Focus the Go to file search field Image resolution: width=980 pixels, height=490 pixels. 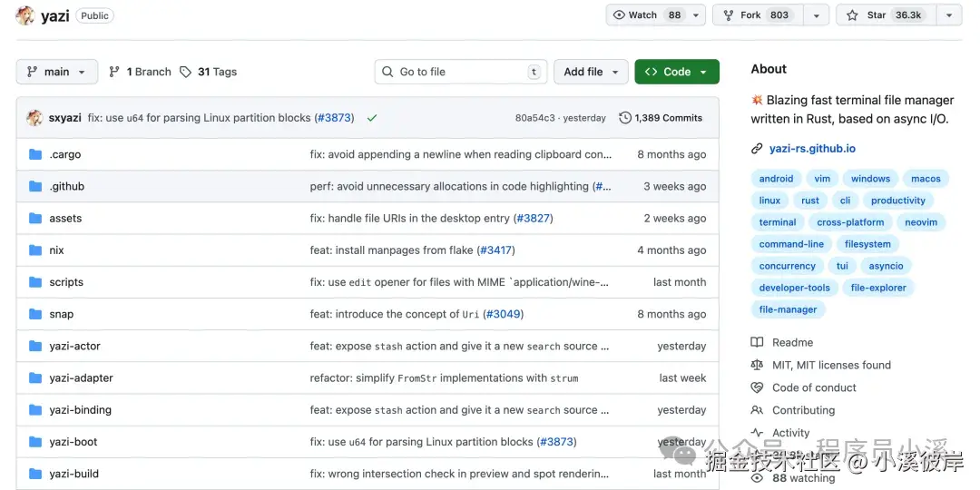(x=461, y=72)
